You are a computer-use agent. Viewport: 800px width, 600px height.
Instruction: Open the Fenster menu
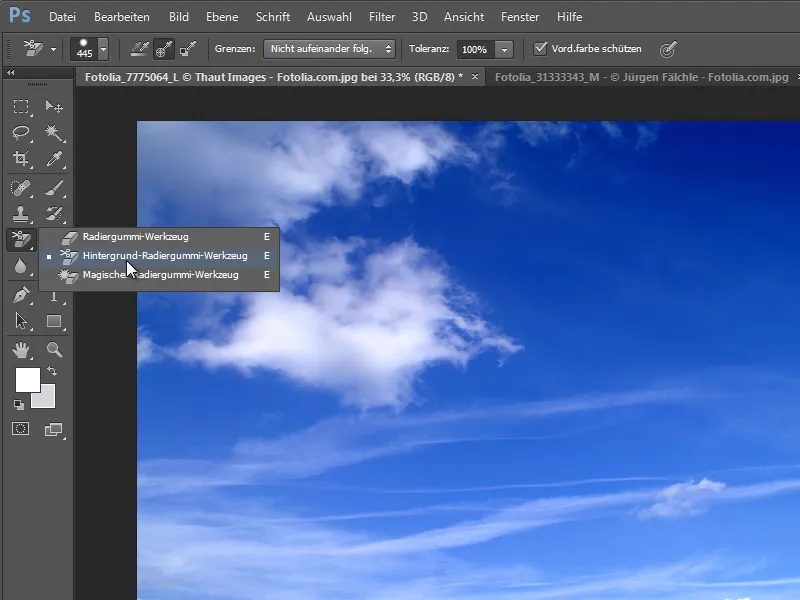520,17
